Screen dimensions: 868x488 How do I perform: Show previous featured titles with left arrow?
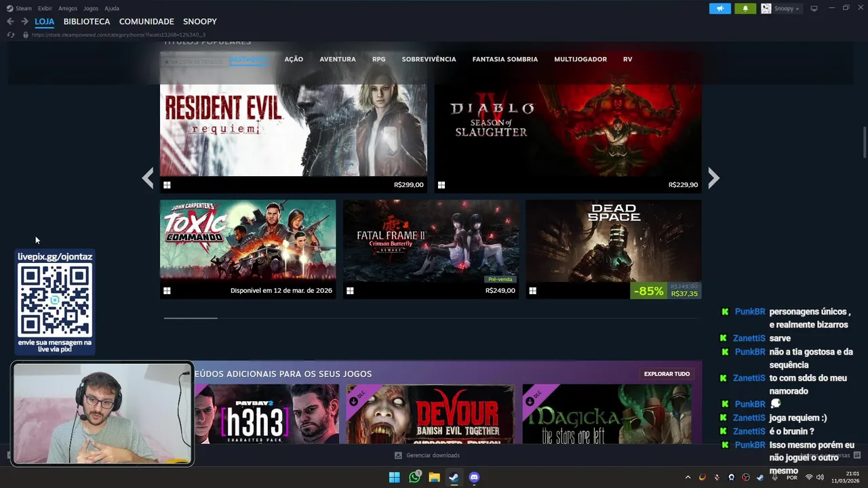(148, 178)
